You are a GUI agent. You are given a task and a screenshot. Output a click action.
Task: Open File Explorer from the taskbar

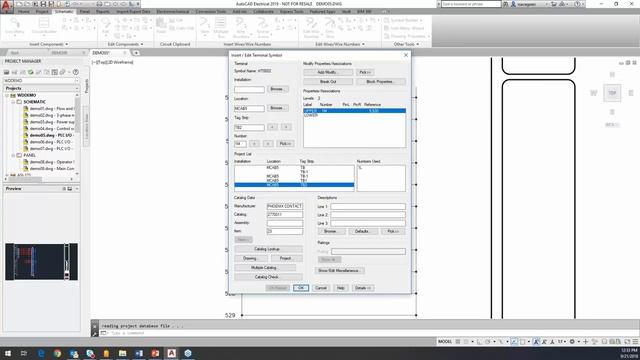click(122, 353)
